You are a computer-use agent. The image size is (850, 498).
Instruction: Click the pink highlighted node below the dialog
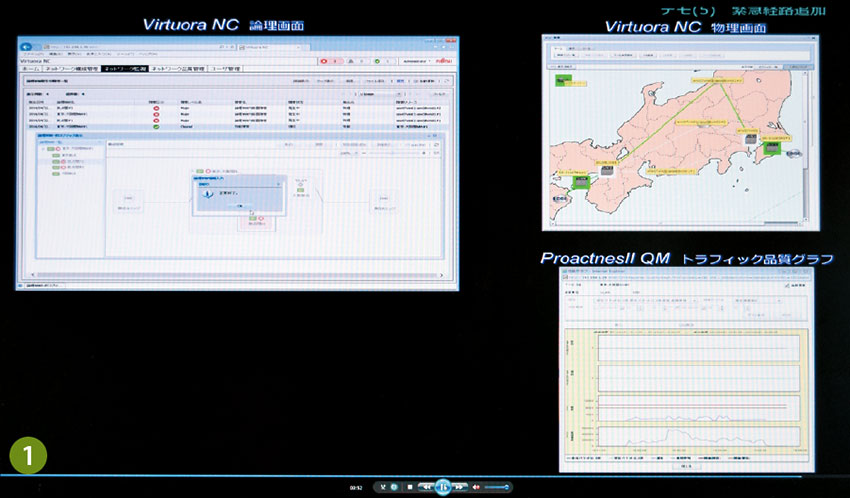click(256, 221)
